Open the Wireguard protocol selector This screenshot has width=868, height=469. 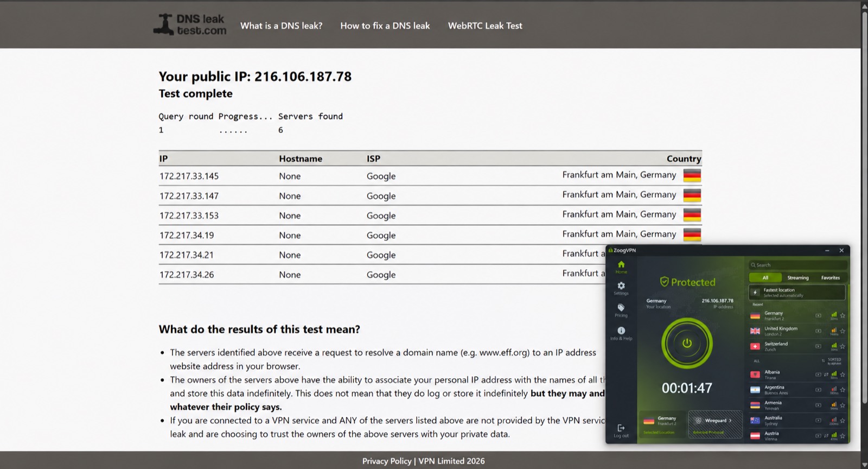(715, 424)
